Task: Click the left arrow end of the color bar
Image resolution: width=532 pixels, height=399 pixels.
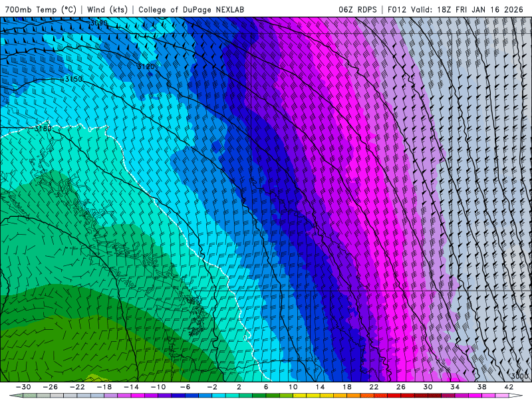Action: [16, 396]
